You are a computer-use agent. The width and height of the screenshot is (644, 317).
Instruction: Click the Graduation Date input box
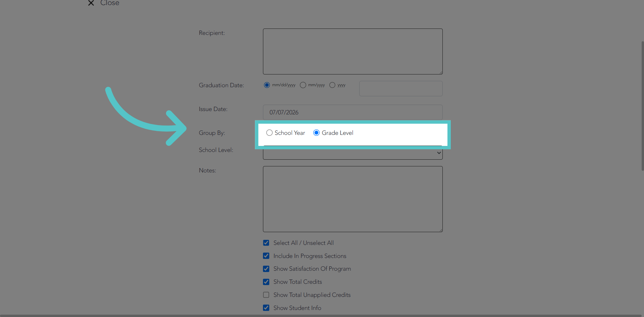coord(401,89)
